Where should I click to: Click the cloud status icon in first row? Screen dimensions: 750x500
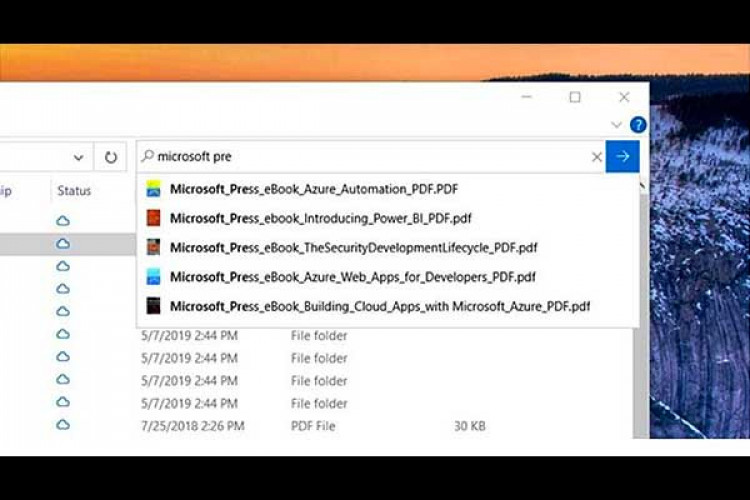tap(63, 220)
